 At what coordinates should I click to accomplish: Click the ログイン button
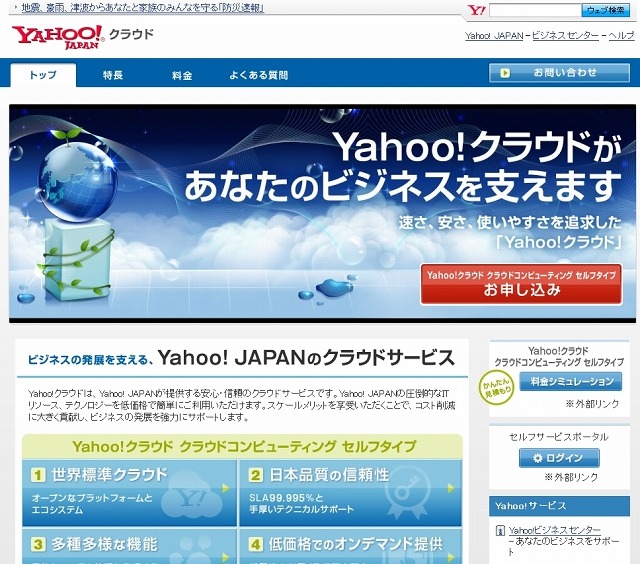coord(559,458)
